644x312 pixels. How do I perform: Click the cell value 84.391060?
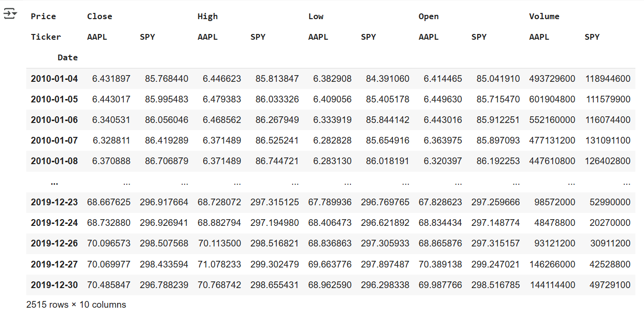388,78
